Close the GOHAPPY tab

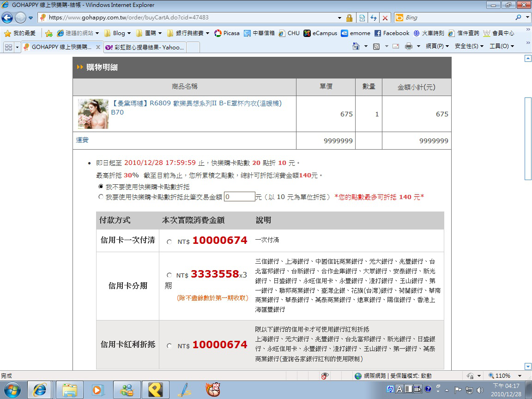click(98, 47)
